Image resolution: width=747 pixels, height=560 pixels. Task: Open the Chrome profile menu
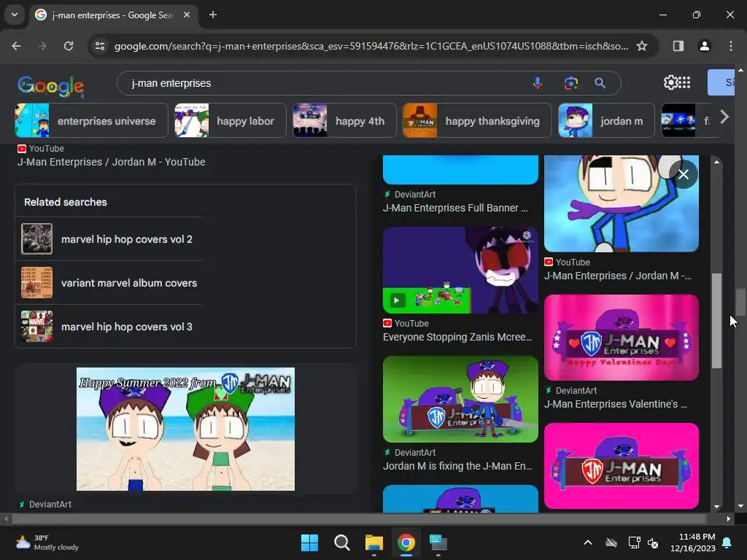click(x=704, y=46)
